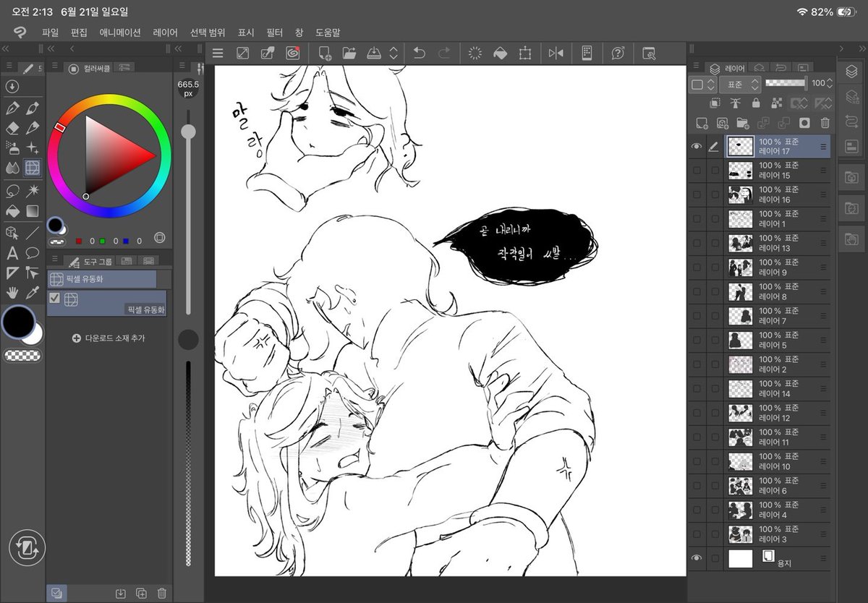Select the Auto select magic wand
Screen dimensions: 868x603
[x=33, y=191]
